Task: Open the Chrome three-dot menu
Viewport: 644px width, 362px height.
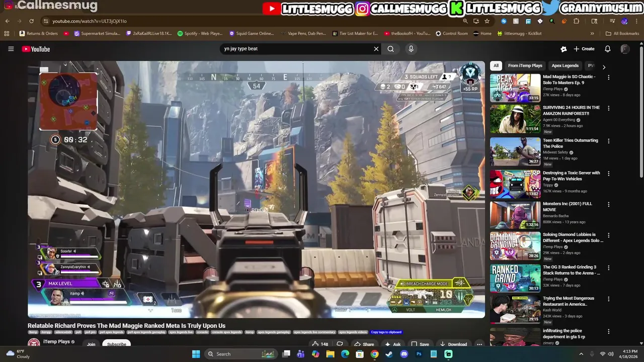Action: tap(636, 21)
